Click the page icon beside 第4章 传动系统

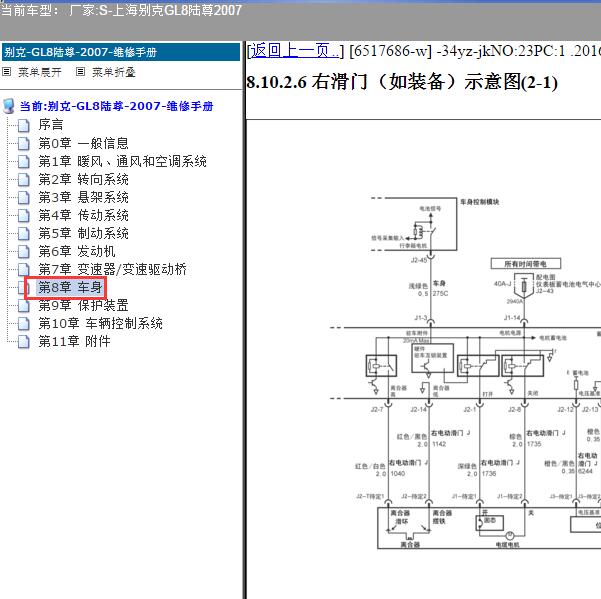click(23, 215)
